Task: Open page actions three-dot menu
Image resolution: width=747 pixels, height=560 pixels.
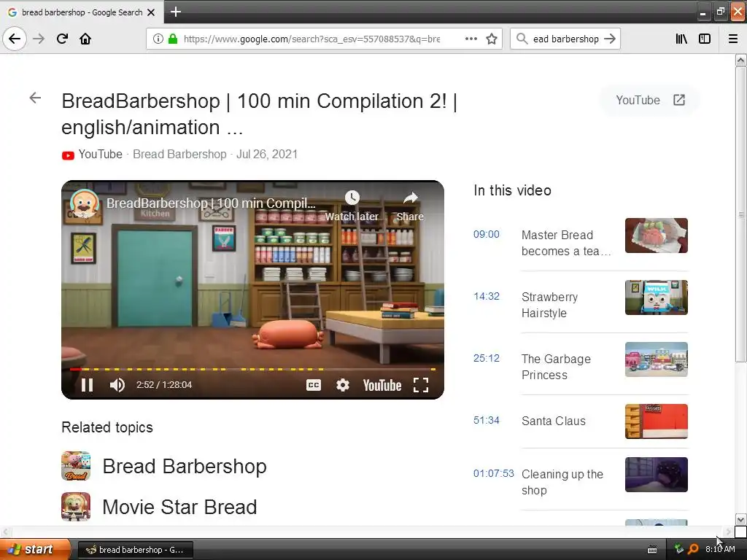Action: point(471,39)
